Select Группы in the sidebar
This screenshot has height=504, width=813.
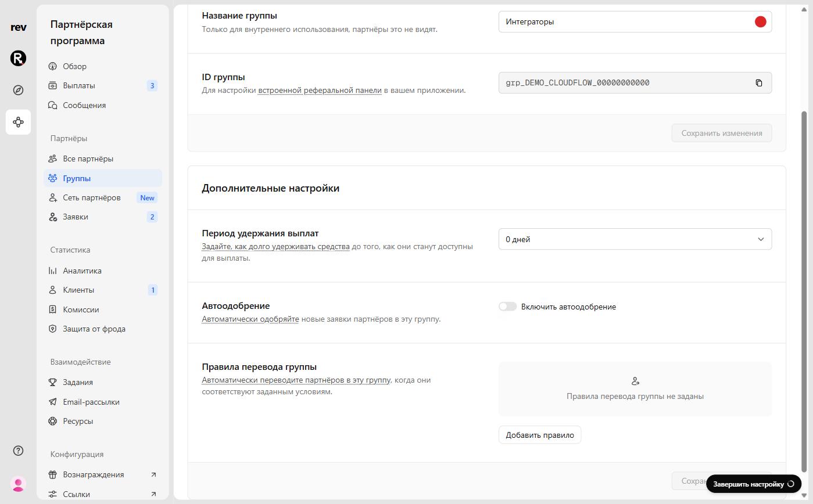click(x=102, y=178)
